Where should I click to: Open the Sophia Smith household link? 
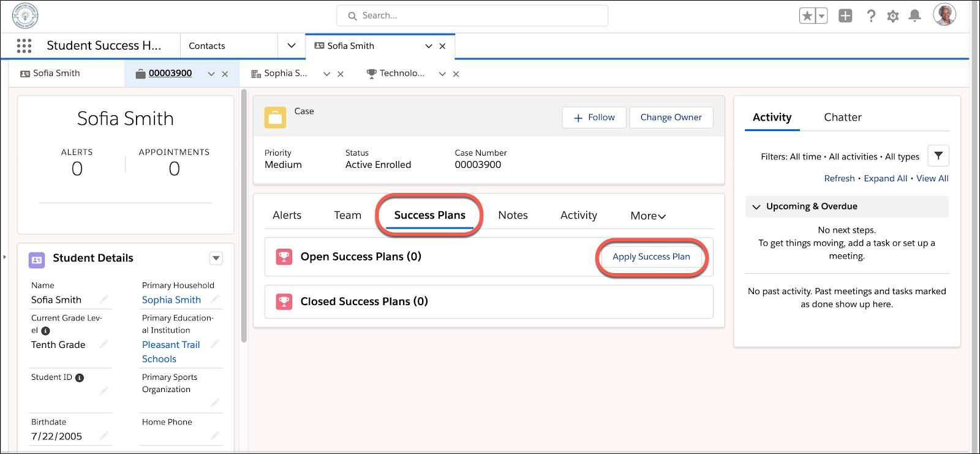point(171,300)
